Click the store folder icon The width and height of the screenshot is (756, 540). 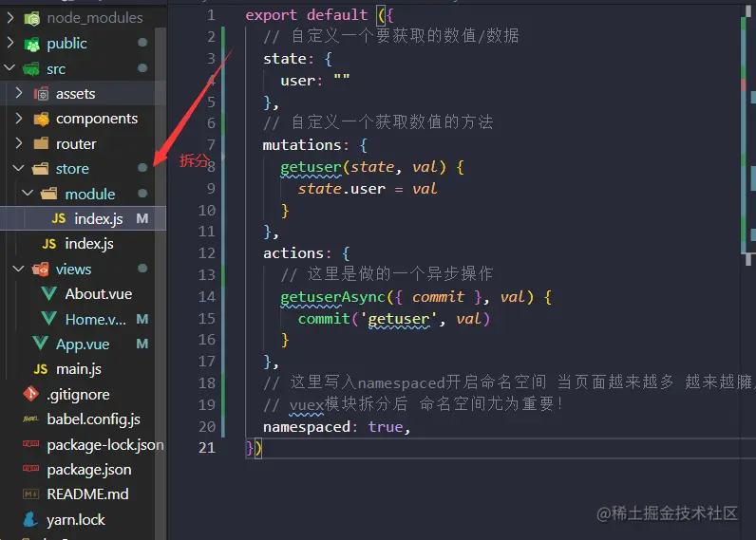41,169
